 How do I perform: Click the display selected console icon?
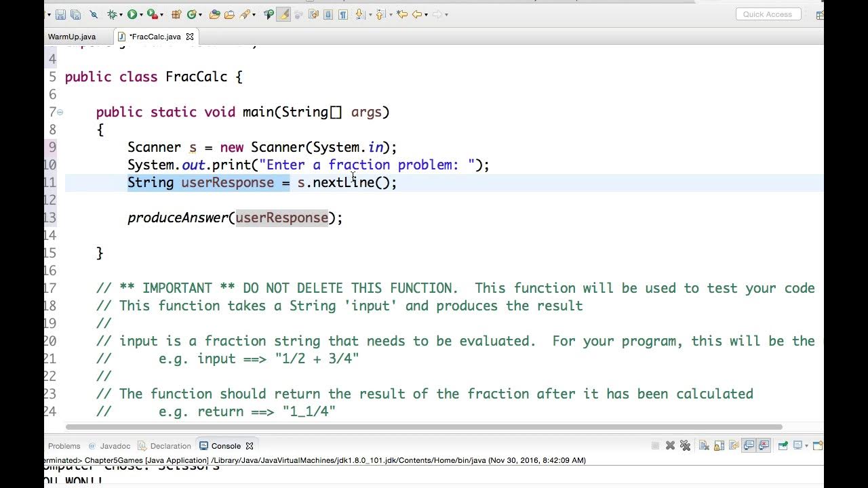point(797,445)
